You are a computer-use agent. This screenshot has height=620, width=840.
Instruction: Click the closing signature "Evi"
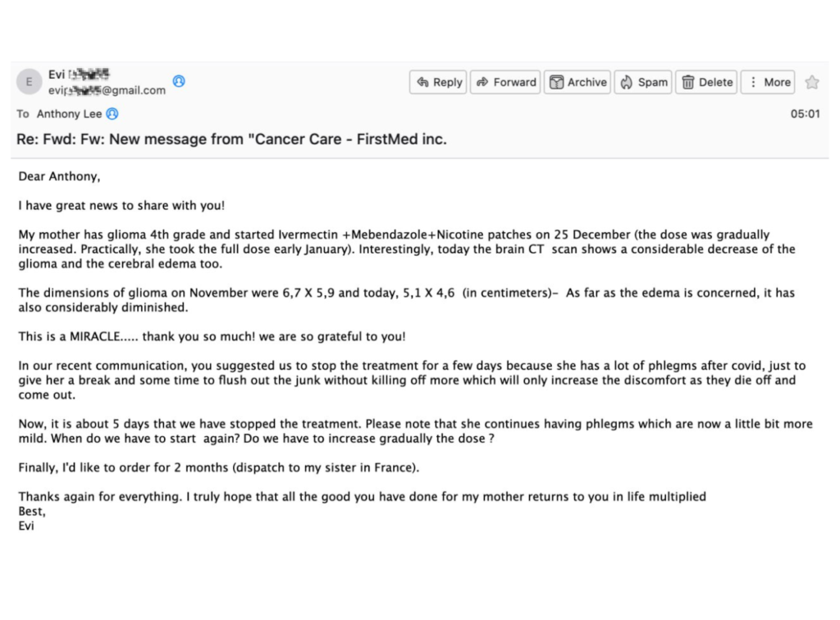[26, 526]
